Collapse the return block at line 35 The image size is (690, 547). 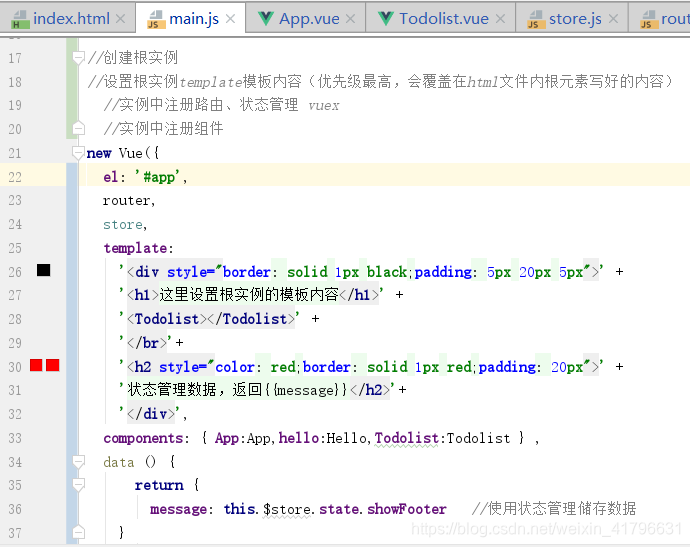tap(78, 485)
